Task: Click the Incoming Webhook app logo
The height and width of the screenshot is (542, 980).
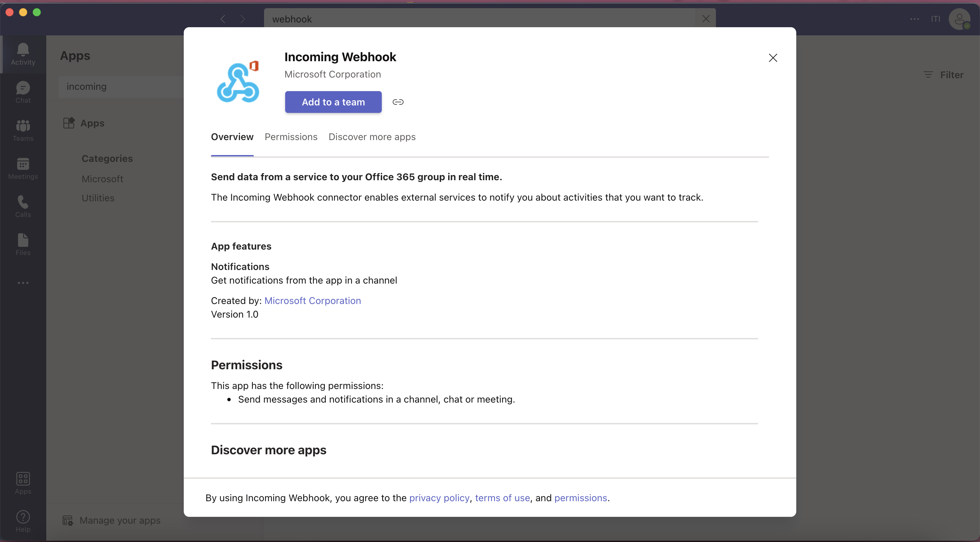Action: 238,82
